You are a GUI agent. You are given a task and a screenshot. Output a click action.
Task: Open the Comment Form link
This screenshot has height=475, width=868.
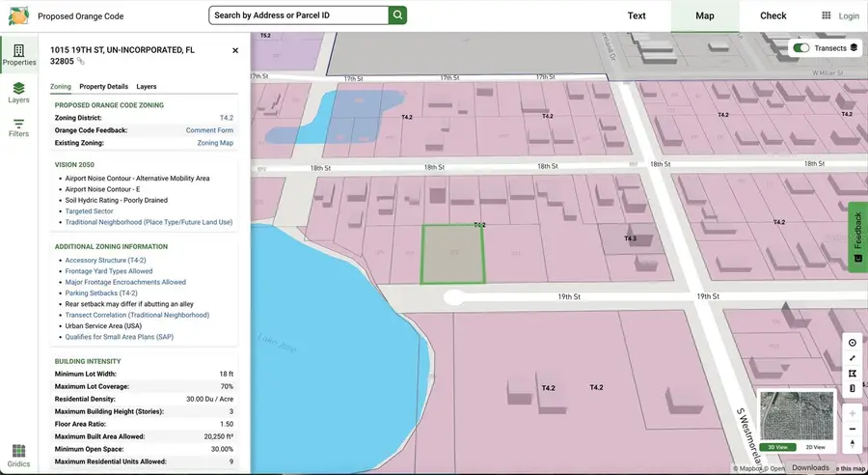click(209, 130)
